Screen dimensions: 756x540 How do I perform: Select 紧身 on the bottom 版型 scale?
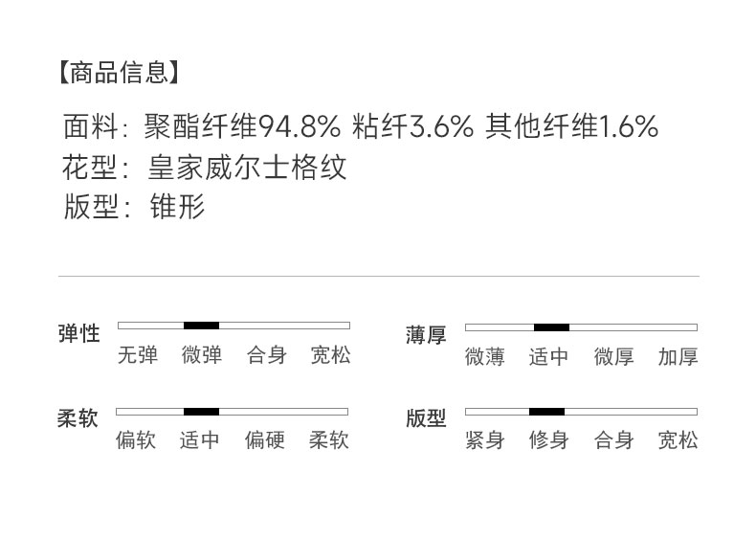[484, 440]
